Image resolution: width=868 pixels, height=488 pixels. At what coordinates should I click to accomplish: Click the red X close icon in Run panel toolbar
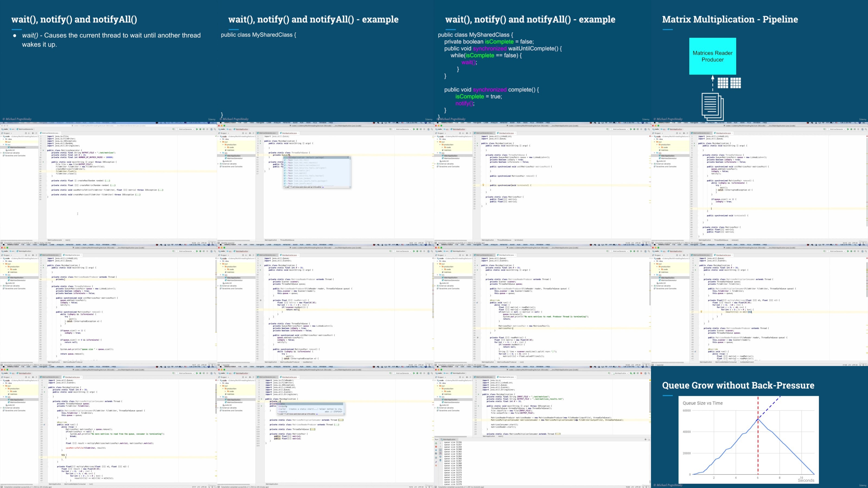coord(436,466)
